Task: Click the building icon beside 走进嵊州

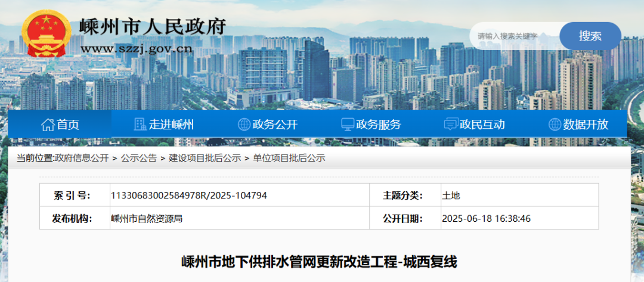Action: point(140,125)
